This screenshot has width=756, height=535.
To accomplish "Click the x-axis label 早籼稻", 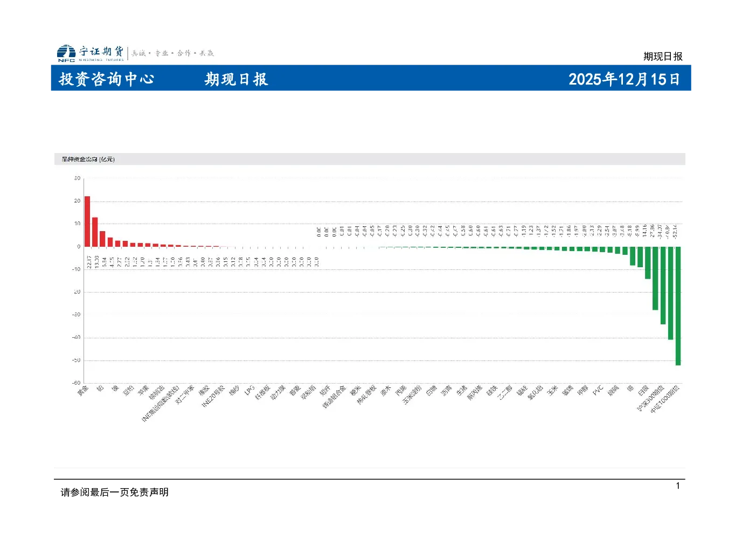I will tap(308, 392).
